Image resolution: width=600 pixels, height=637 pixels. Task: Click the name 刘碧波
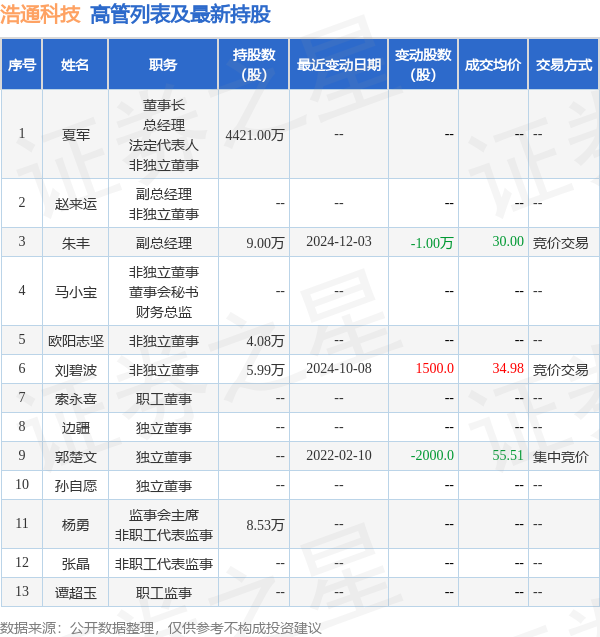[x=76, y=370]
